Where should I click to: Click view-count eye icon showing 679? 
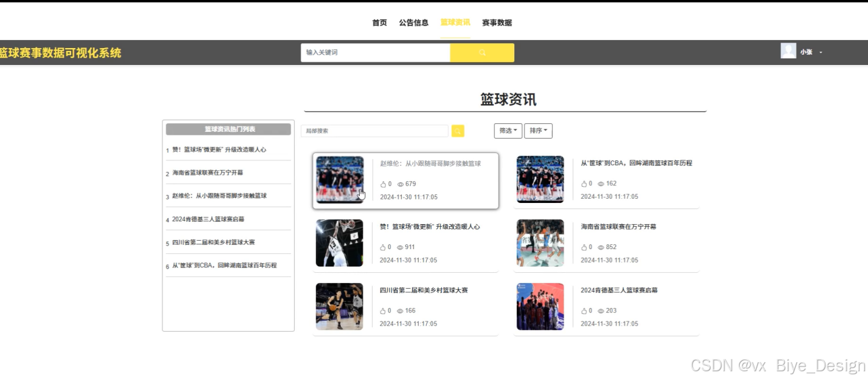click(401, 184)
